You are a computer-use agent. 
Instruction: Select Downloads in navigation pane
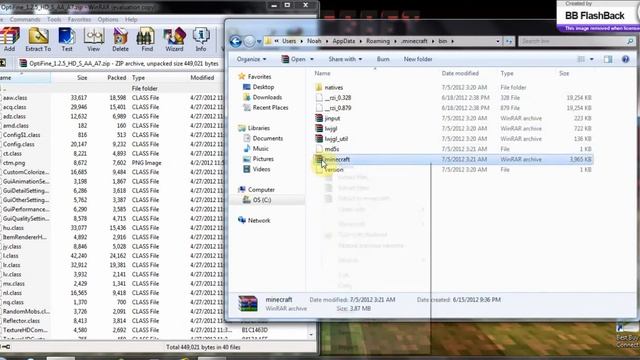pyautogui.click(x=262, y=97)
